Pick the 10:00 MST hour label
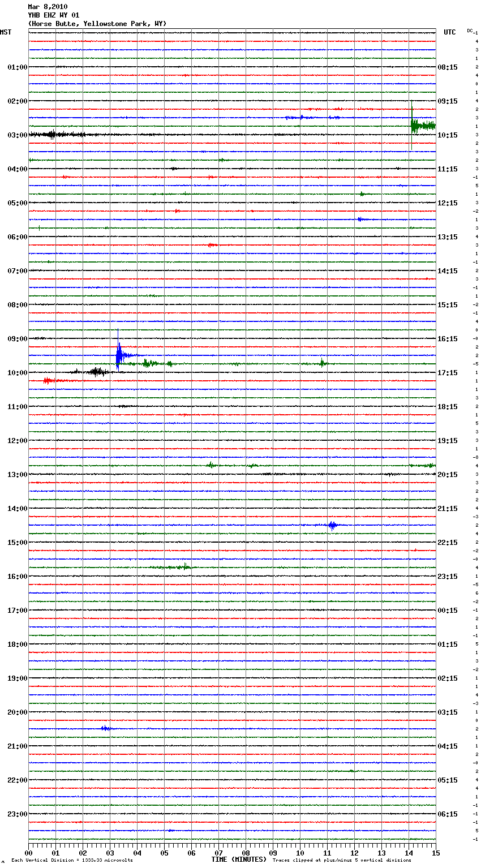This screenshot has width=481, height=868. (18, 373)
